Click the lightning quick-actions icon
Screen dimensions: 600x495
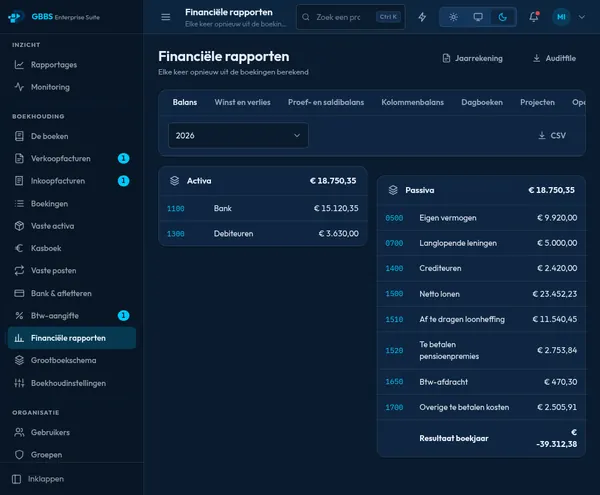pyautogui.click(x=422, y=17)
